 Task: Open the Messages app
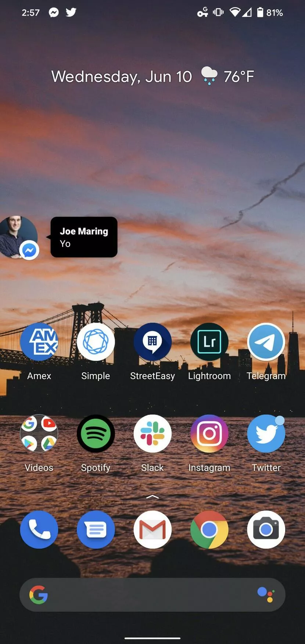click(x=96, y=530)
